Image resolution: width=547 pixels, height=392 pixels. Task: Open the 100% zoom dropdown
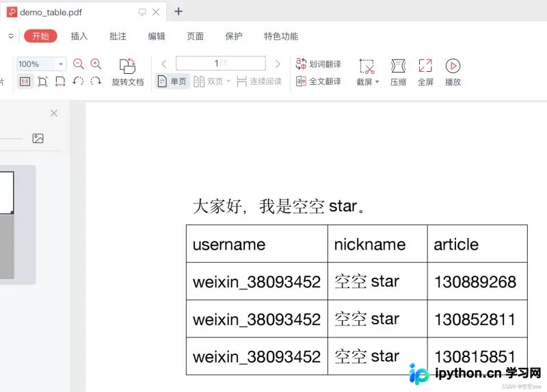(x=61, y=64)
